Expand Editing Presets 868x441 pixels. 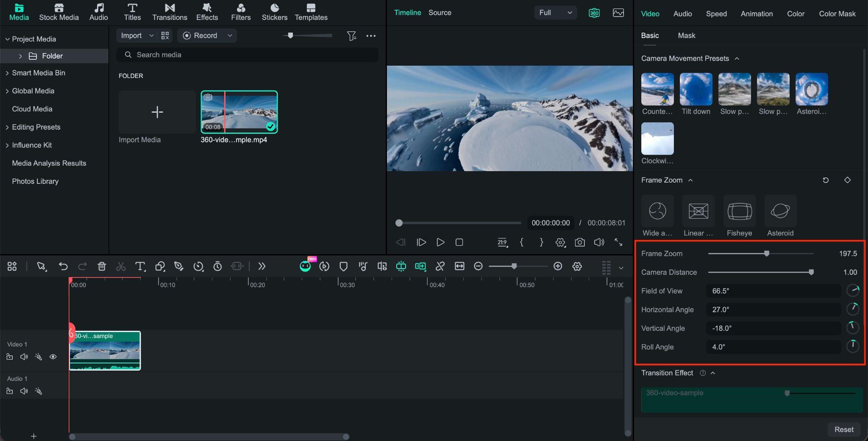[x=7, y=127]
